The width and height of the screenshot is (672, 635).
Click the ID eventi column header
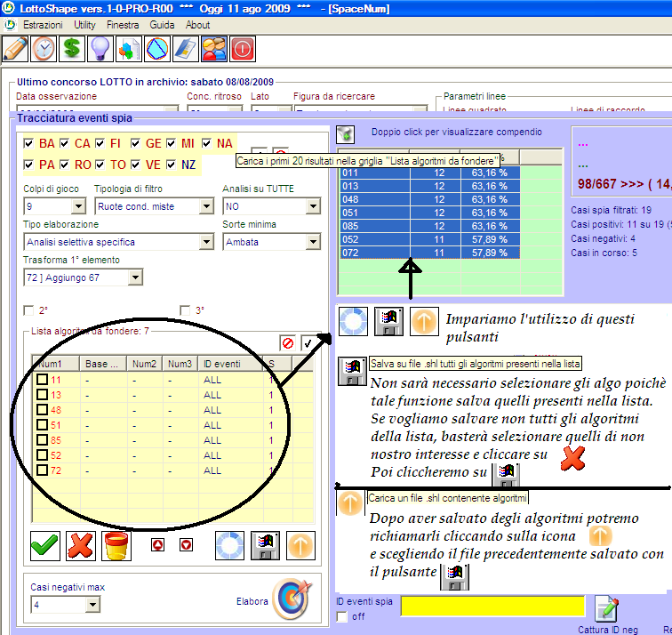(231, 364)
